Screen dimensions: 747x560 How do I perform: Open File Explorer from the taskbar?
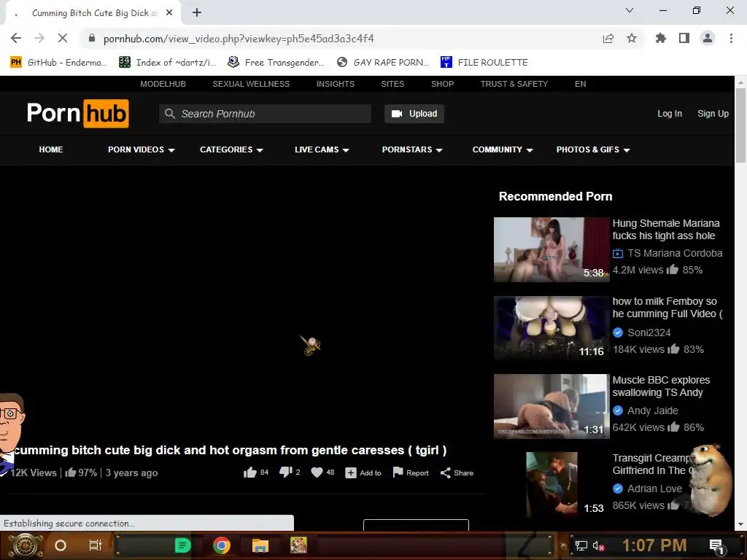(260, 545)
